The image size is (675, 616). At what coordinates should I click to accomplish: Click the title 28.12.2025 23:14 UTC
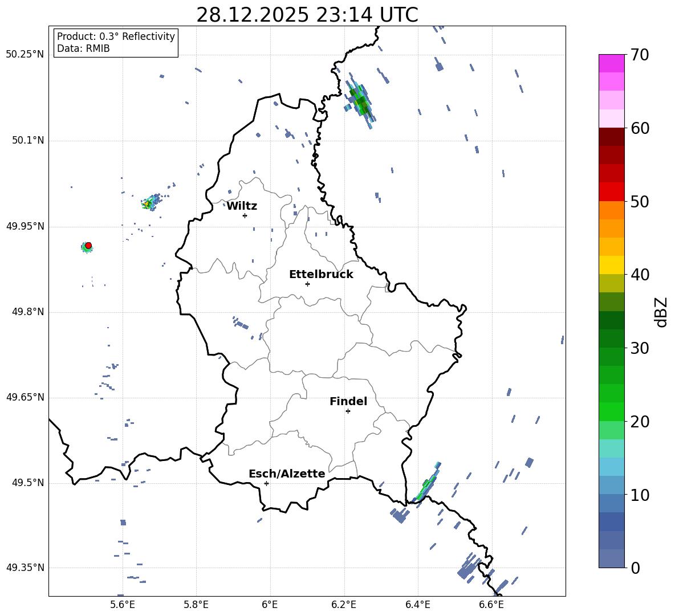tap(307, 15)
